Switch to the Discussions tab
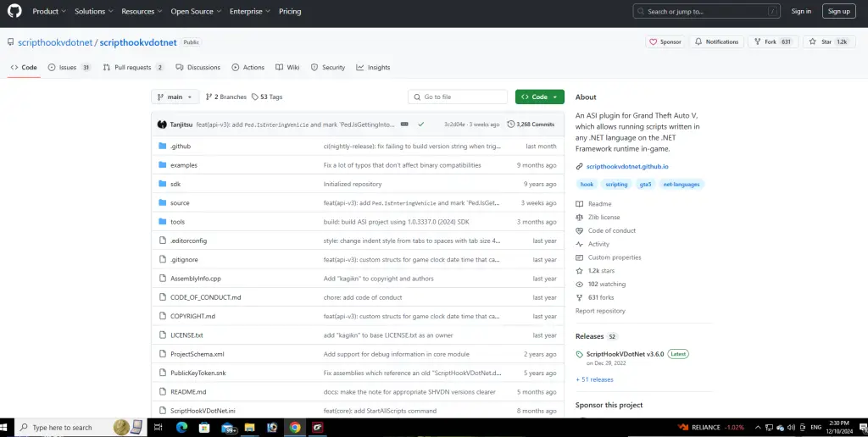 (198, 68)
